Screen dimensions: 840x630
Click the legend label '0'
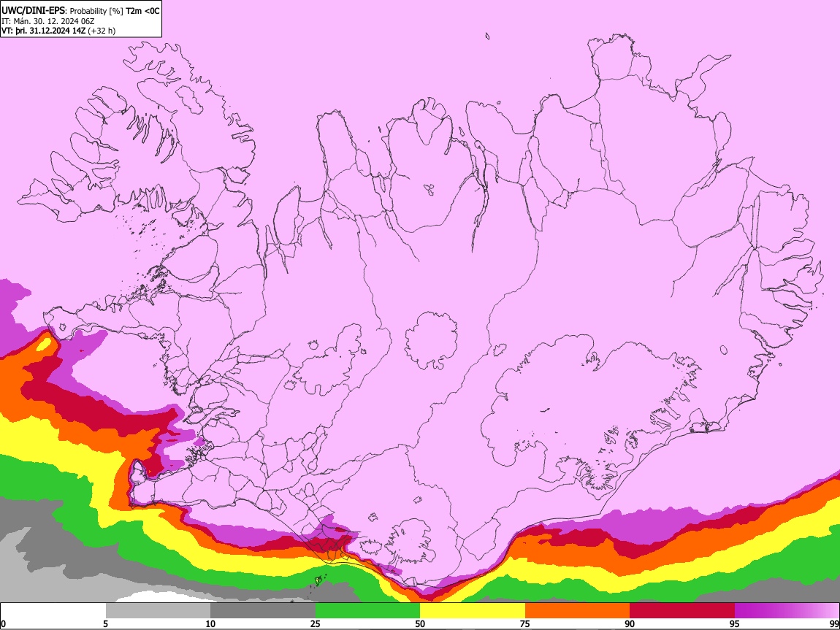3,623
